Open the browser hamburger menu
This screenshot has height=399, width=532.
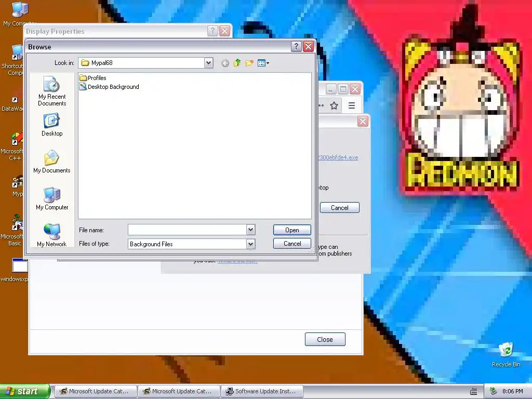(x=352, y=105)
